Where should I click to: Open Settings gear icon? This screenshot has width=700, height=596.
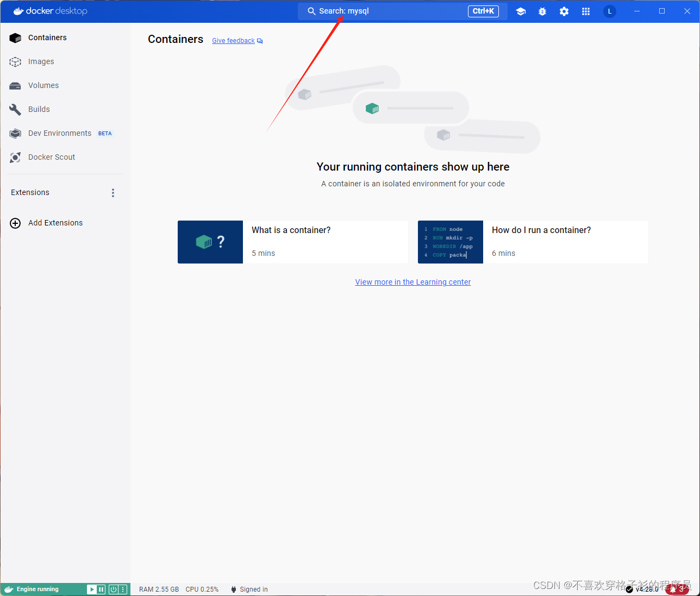(564, 11)
